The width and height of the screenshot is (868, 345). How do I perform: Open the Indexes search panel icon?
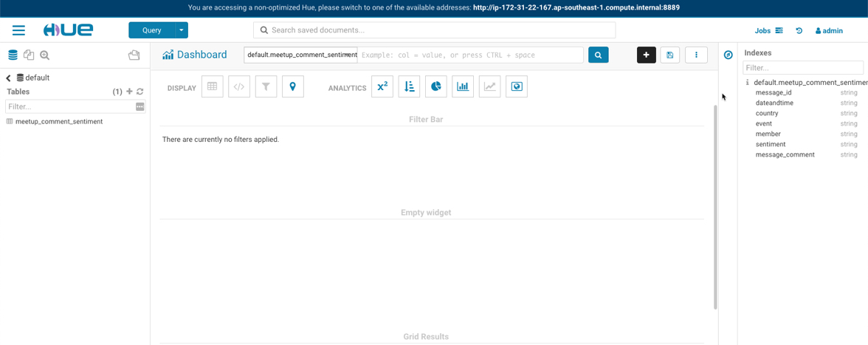click(x=45, y=55)
